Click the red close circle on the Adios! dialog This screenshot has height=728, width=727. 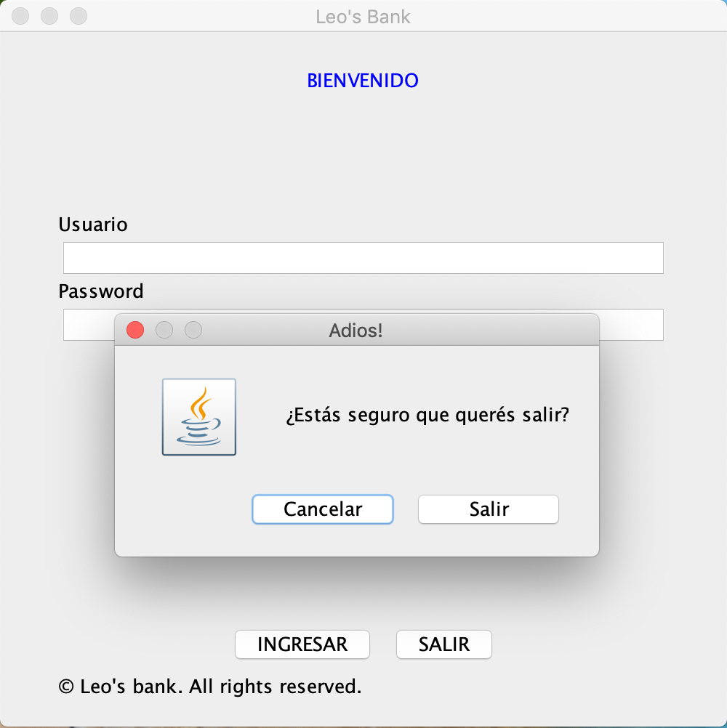point(134,330)
